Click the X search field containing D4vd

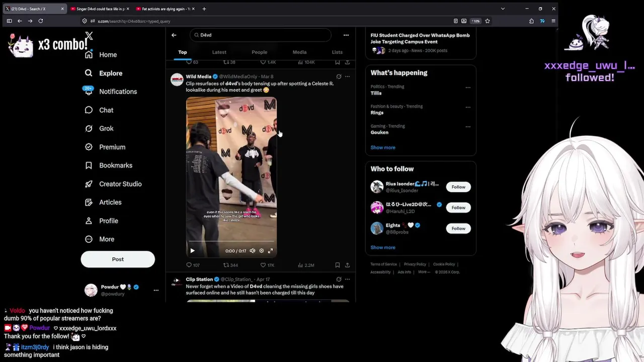click(261, 35)
